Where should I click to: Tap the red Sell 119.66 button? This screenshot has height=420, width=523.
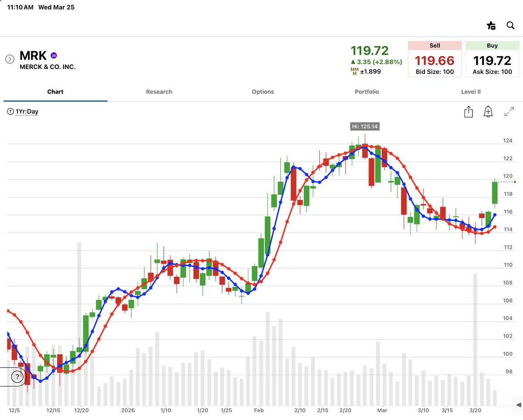435,59
